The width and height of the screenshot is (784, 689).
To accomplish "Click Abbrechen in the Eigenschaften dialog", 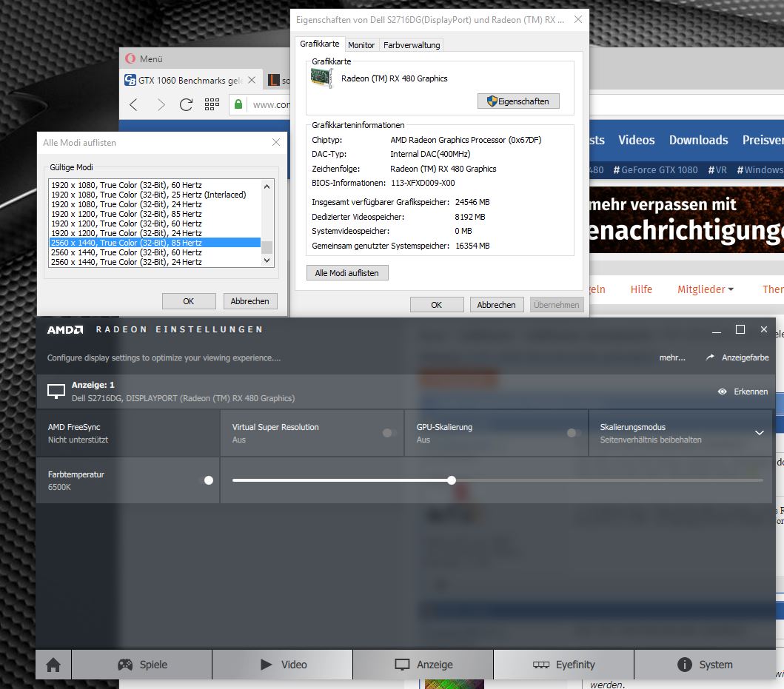I will [496, 304].
